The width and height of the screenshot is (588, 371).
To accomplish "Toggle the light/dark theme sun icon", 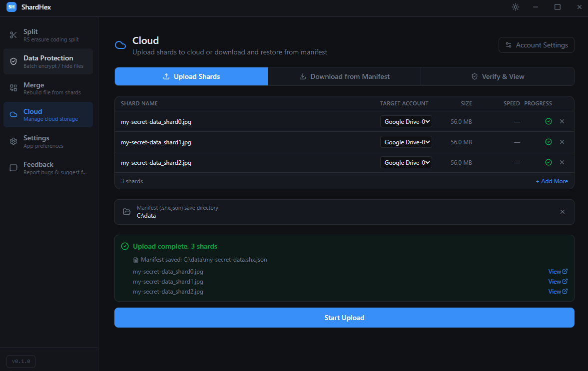I will click(x=516, y=7).
